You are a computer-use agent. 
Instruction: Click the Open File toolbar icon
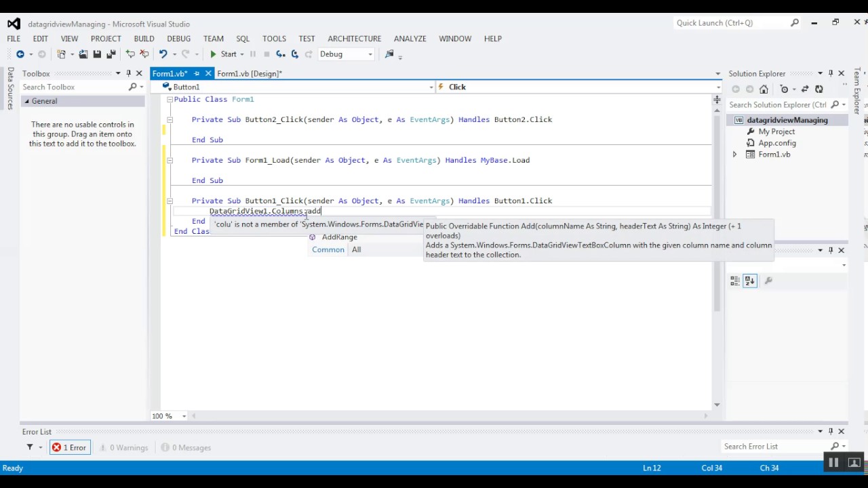pos(83,54)
